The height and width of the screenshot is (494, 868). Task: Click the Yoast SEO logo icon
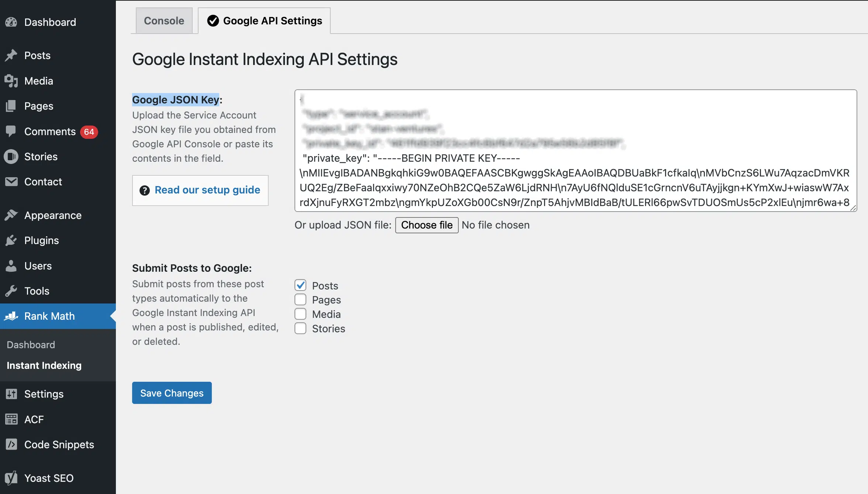click(x=11, y=478)
